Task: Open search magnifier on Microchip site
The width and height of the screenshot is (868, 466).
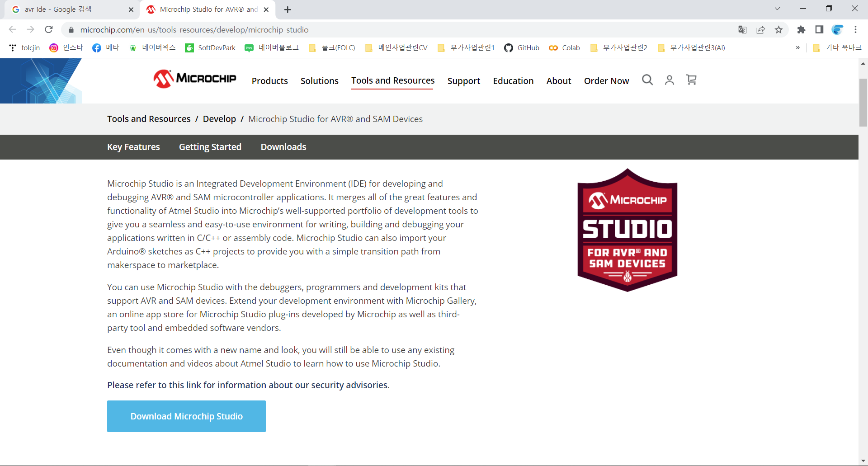Action: 647,80
